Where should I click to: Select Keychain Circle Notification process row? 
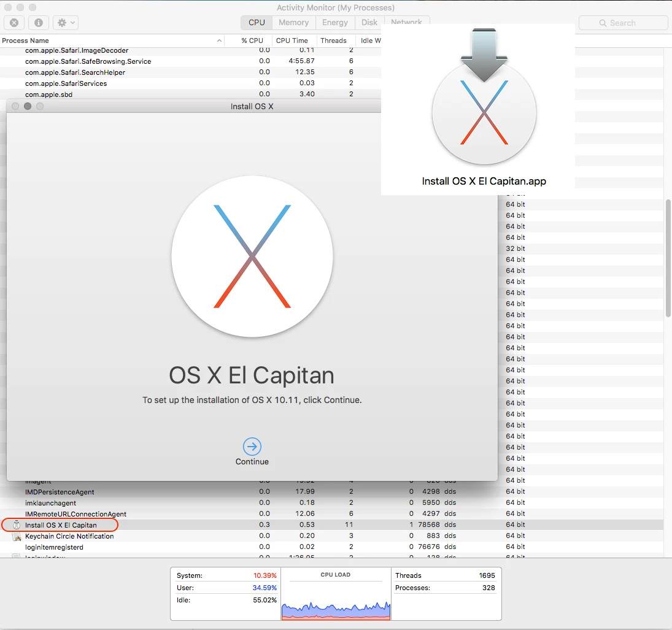[332, 536]
